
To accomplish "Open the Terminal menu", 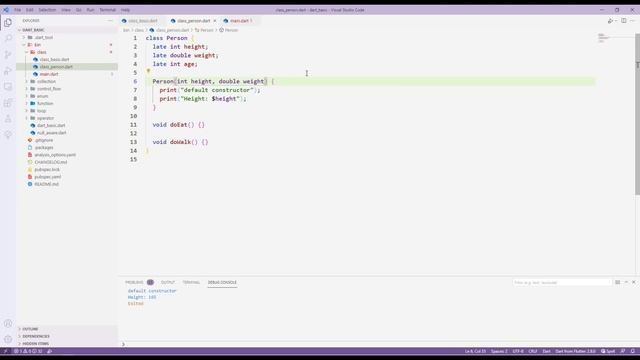I will [108, 10].
